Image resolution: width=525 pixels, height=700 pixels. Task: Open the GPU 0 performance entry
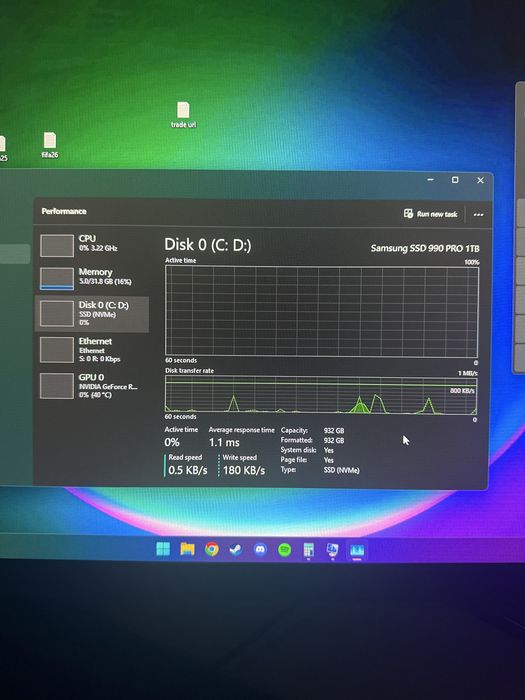(92, 386)
